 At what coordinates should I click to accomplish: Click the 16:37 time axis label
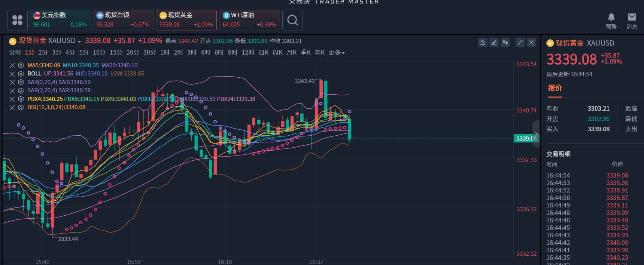[x=316, y=262]
